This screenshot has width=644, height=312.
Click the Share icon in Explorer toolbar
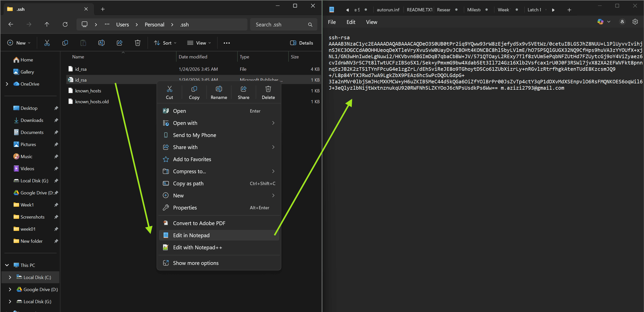coord(119,43)
